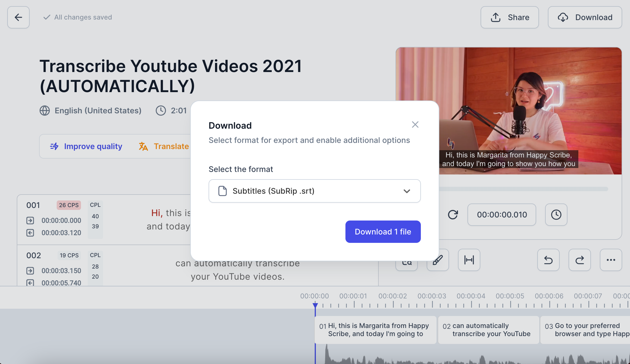Click the 00:00:00.010 timecode field

(x=502, y=215)
